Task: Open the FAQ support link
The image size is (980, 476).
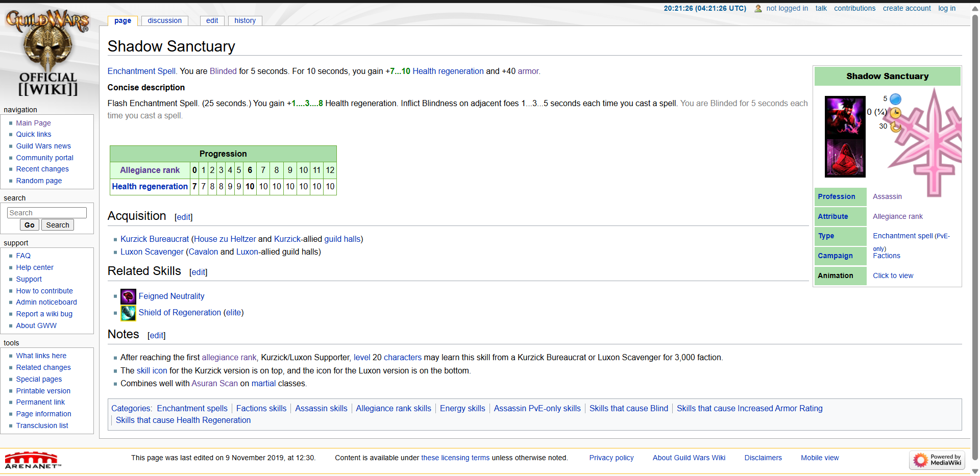Action: (23, 256)
